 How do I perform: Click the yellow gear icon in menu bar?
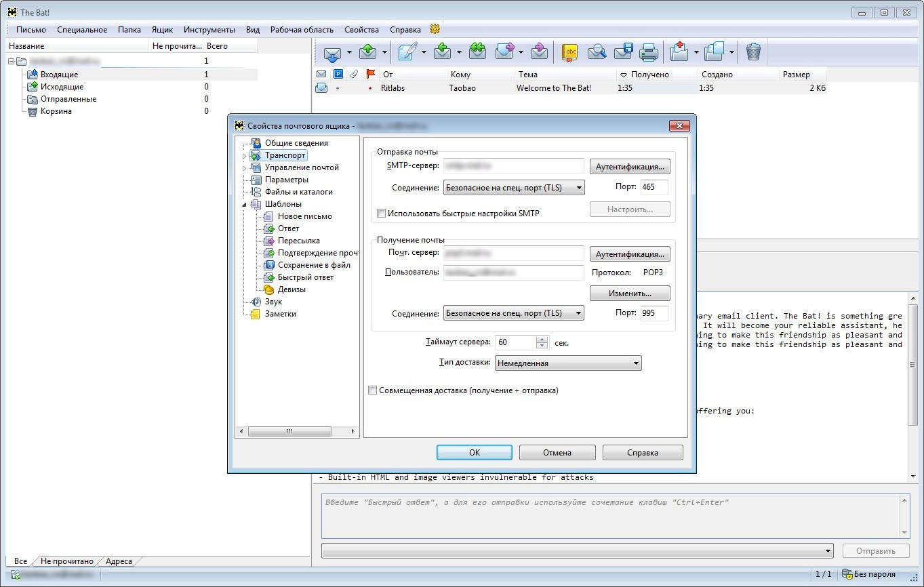(x=435, y=29)
